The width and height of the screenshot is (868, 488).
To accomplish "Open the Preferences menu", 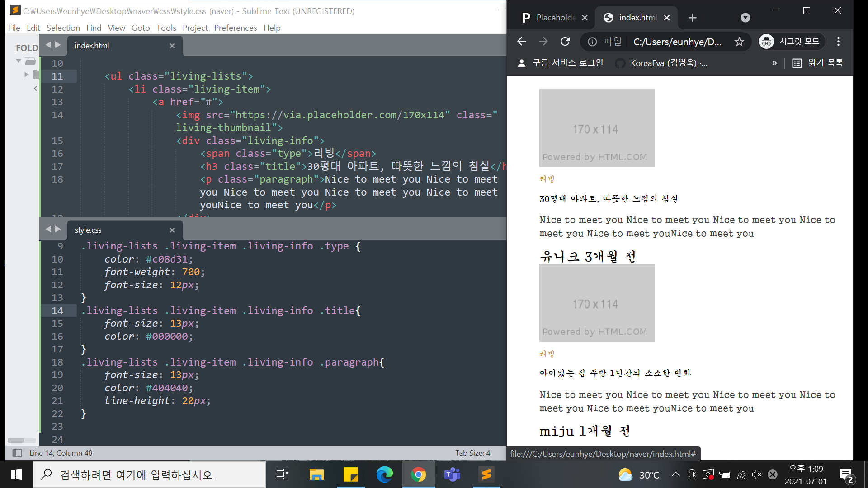I will pyautogui.click(x=235, y=28).
